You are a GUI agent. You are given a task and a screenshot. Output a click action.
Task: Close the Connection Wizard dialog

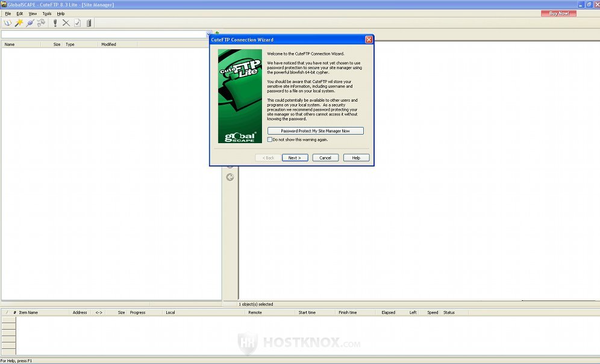pyautogui.click(x=369, y=39)
